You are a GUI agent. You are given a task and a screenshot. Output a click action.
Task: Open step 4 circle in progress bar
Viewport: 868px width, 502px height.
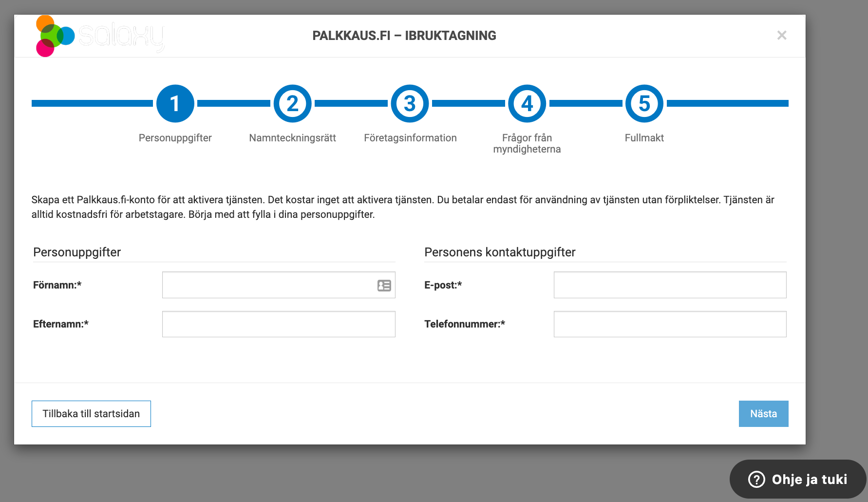coord(527,103)
